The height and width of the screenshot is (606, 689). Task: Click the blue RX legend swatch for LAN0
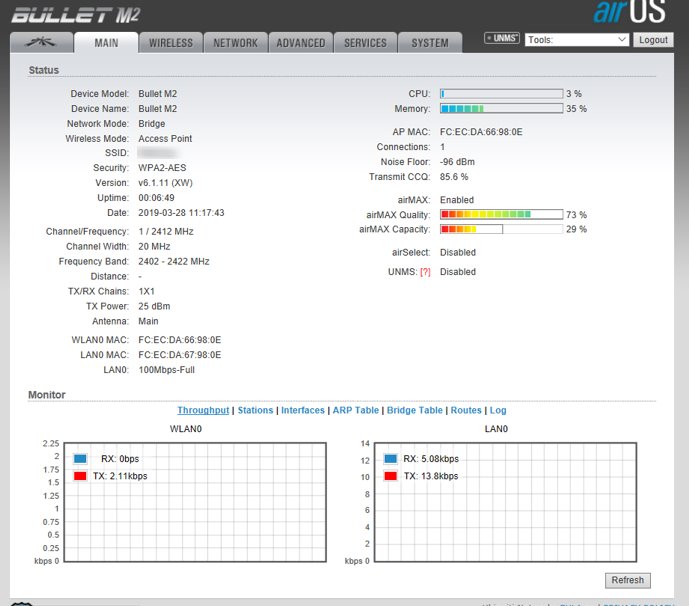390,459
